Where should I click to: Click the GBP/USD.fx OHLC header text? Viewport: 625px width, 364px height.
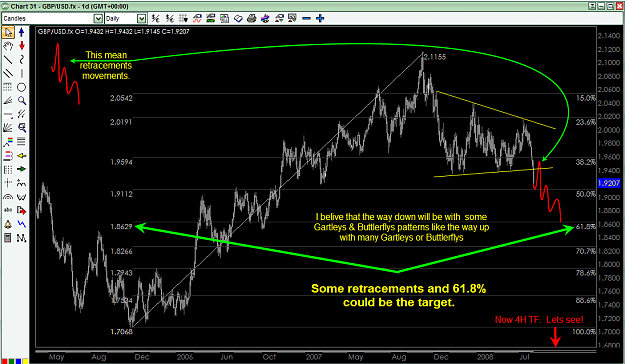[x=114, y=31]
